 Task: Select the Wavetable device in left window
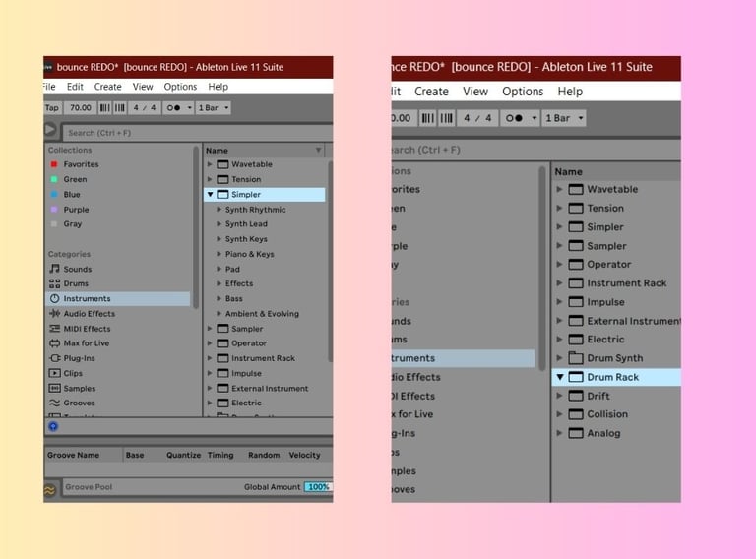click(x=252, y=164)
